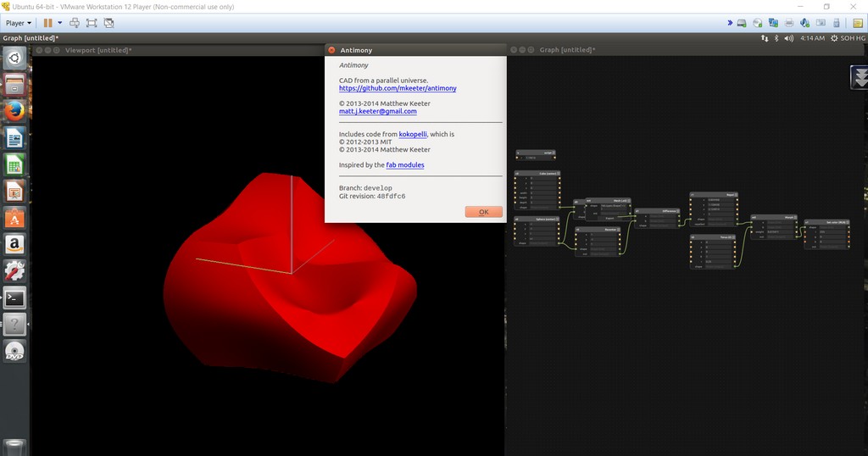Click the OK button in Antimony dialog
Image resolution: width=868 pixels, height=456 pixels.
[x=483, y=212]
